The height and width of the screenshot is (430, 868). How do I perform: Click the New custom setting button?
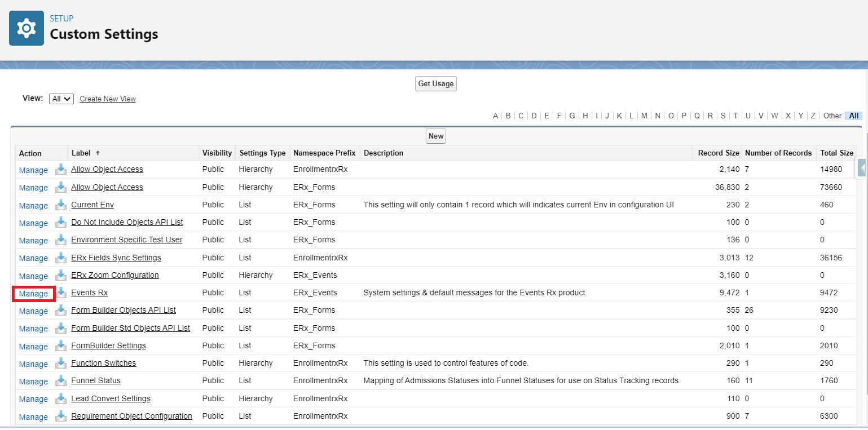click(x=435, y=136)
